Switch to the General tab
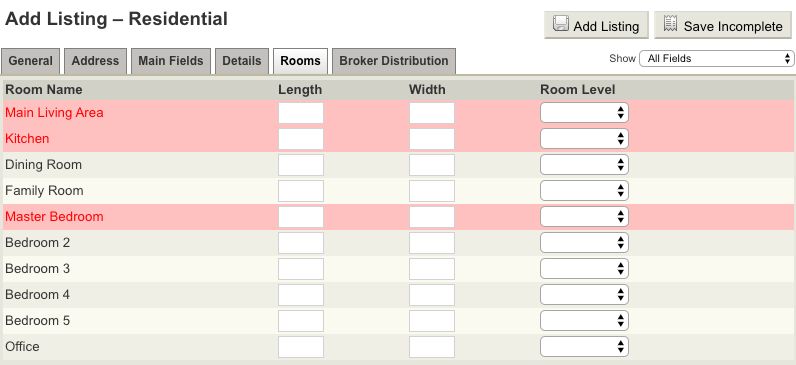The height and width of the screenshot is (365, 796). (x=30, y=61)
